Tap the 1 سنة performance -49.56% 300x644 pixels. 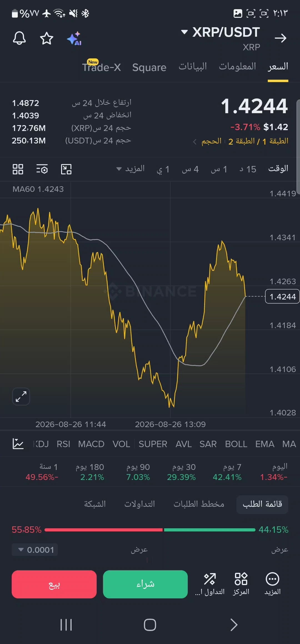click(42, 472)
